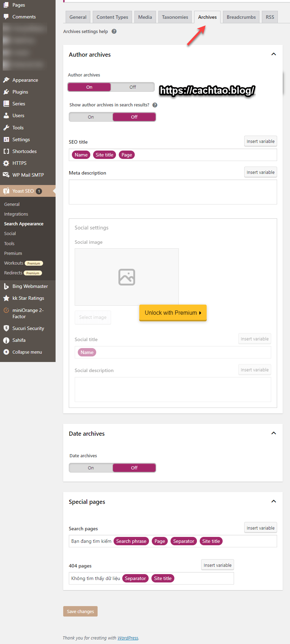Click the Save changes button
This screenshot has width=290, height=644.
pos(80,611)
